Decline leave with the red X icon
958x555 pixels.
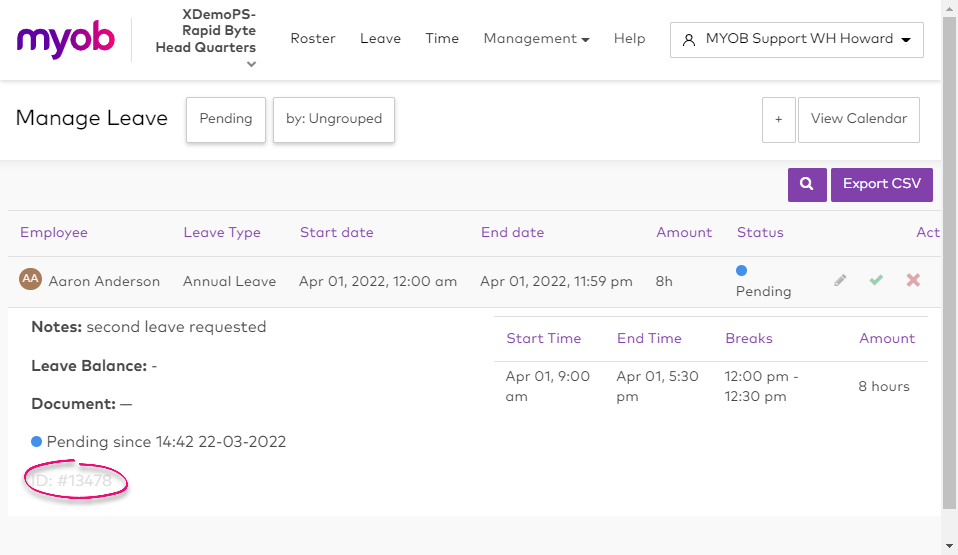click(913, 281)
